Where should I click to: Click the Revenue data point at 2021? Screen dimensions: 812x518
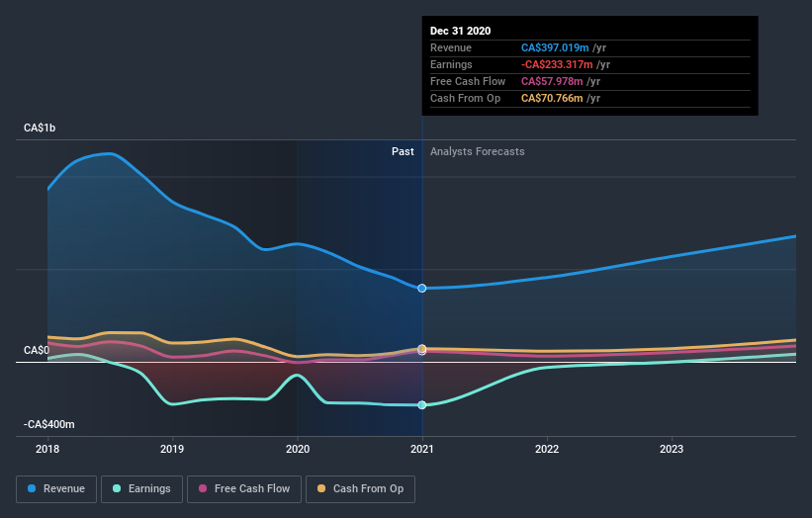[422, 289]
